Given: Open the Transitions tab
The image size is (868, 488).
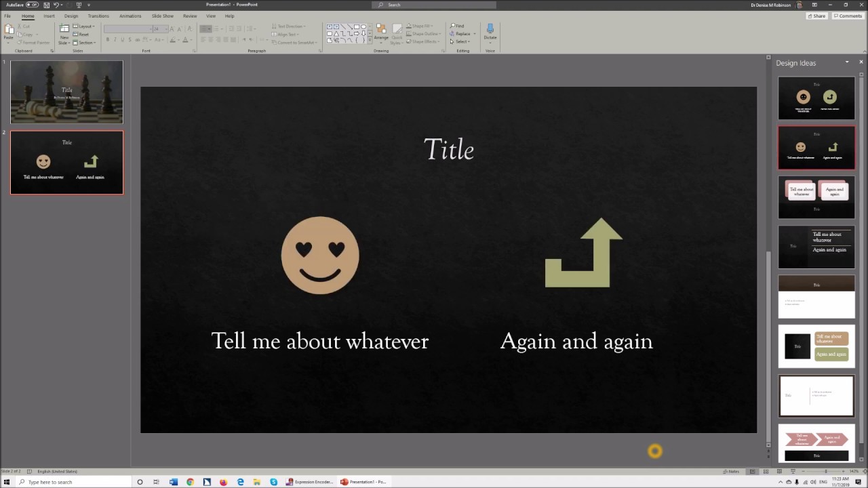Looking at the screenshot, I should click(98, 16).
